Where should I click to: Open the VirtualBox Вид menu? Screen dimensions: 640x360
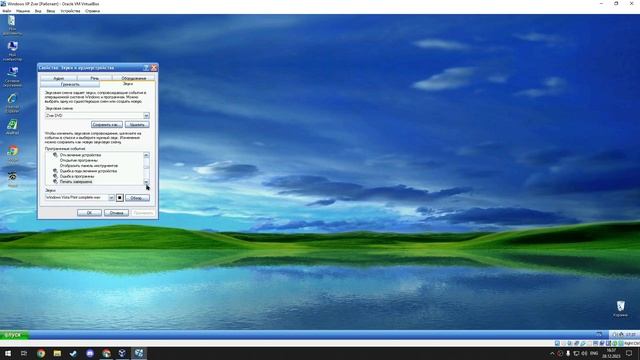pyautogui.click(x=38, y=11)
